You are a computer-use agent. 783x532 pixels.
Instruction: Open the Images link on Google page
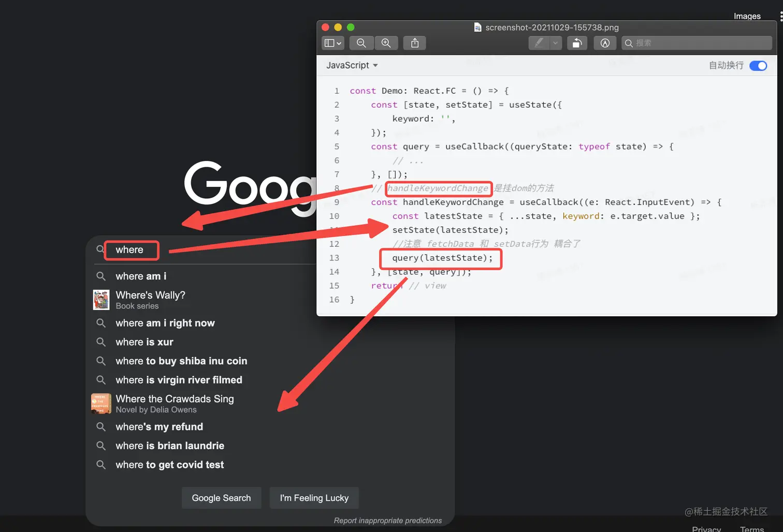point(747,16)
